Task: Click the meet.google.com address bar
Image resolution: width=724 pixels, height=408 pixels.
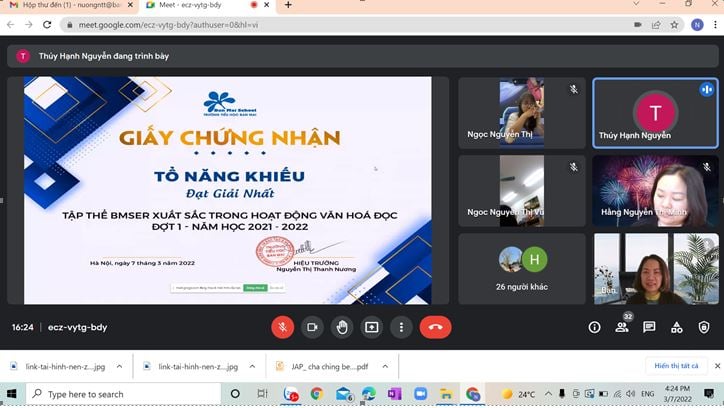Action: tap(300, 25)
